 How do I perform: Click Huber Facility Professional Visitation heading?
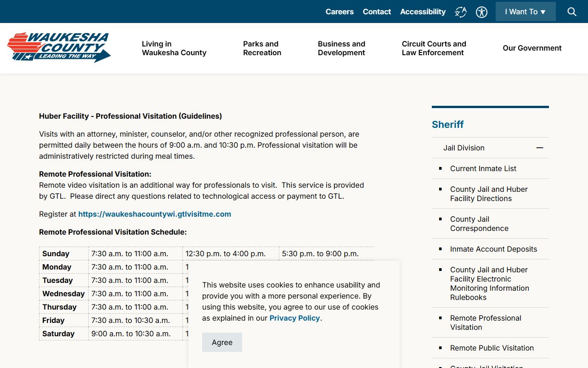click(130, 116)
